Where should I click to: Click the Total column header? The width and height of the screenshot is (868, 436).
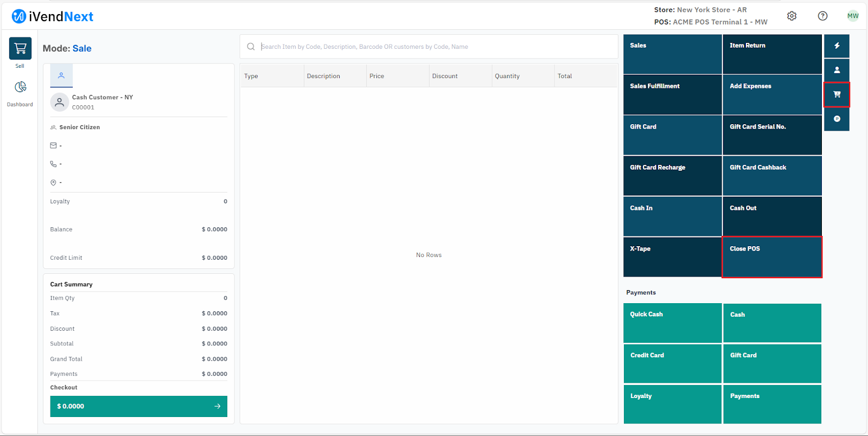tap(586, 76)
